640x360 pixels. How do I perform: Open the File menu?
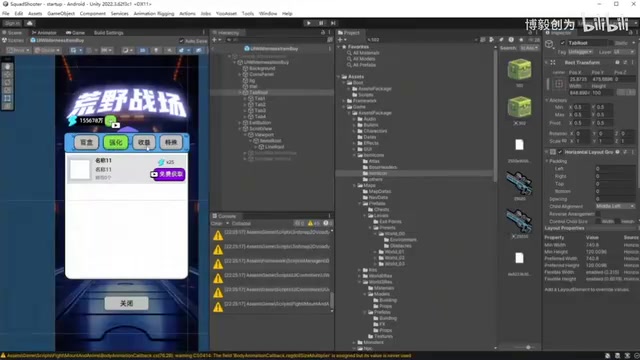point(6,13)
